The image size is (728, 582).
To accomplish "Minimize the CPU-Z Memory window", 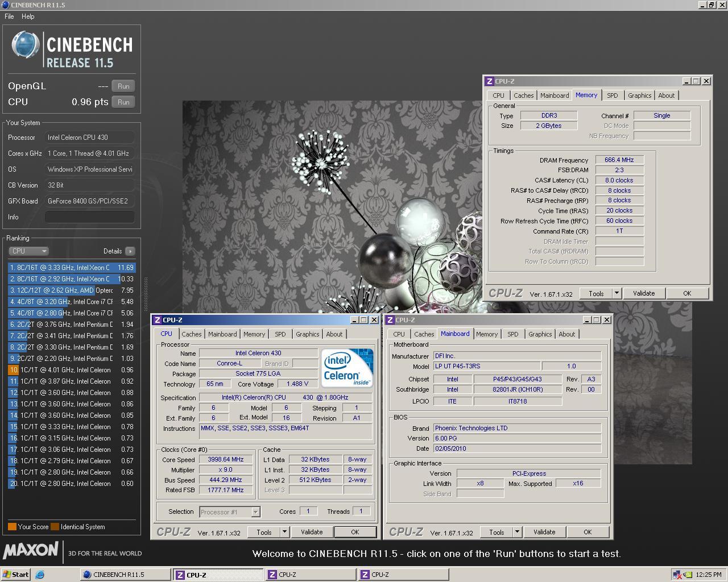I will (x=686, y=81).
